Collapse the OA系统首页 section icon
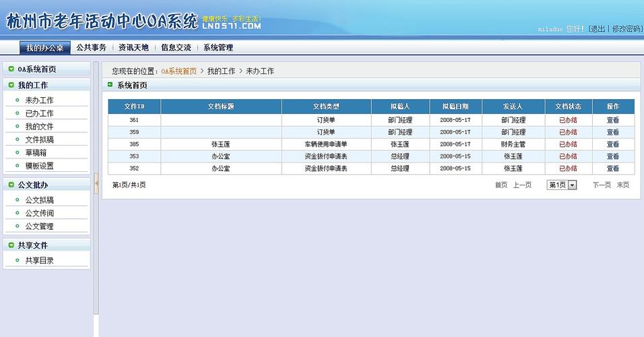Image resolution: width=644 pixels, height=337 pixels. click(11, 69)
